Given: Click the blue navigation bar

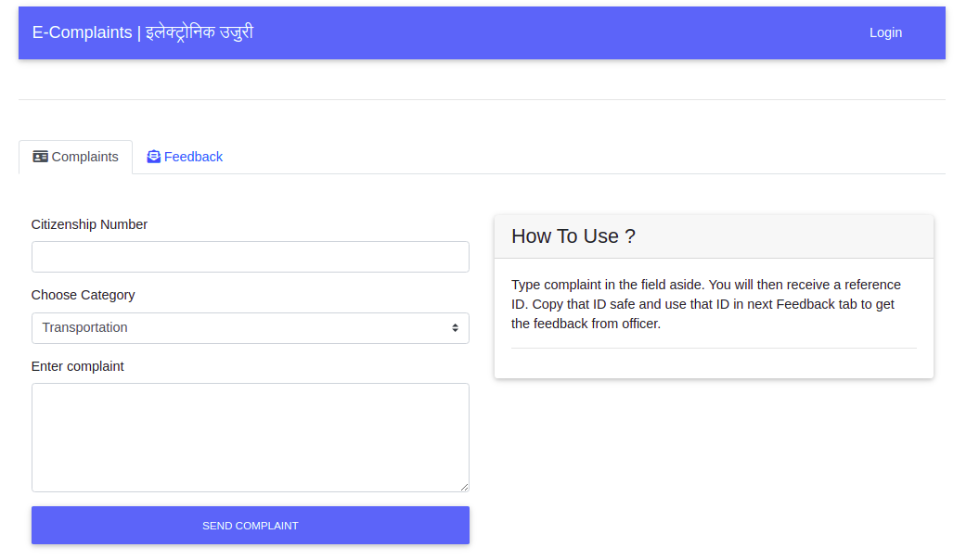Looking at the screenshot, I should (489, 32).
